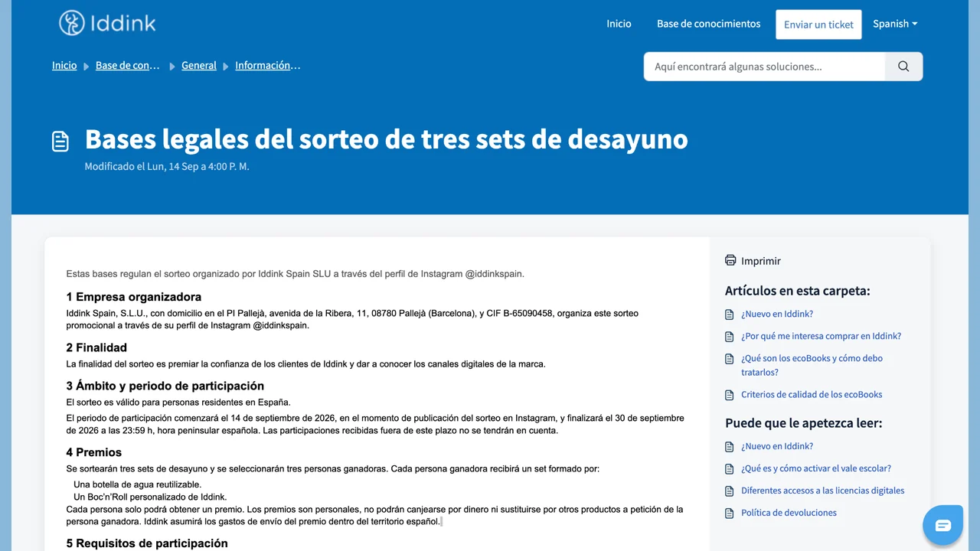This screenshot has width=980, height=551.
Task: Click the Información… breadcrumb link
Action: tap(268, 66)
